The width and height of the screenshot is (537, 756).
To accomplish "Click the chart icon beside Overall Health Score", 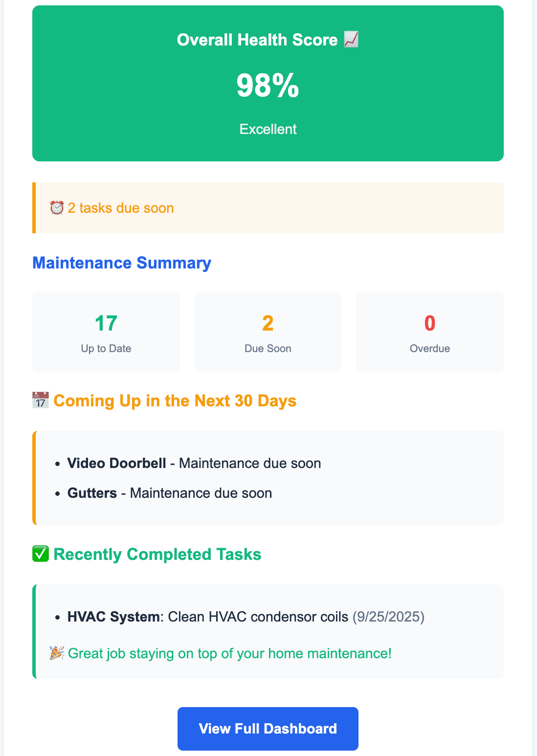I will coord(351,39).
